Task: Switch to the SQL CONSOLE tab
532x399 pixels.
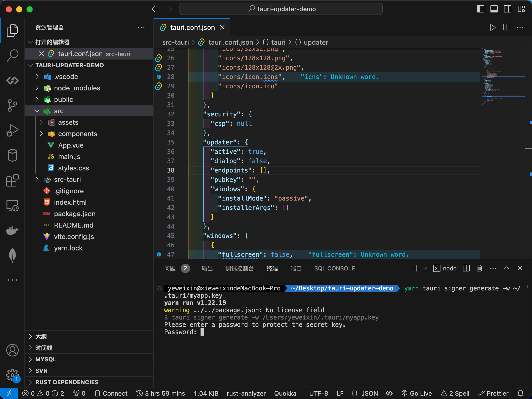Action: [335, 268]
